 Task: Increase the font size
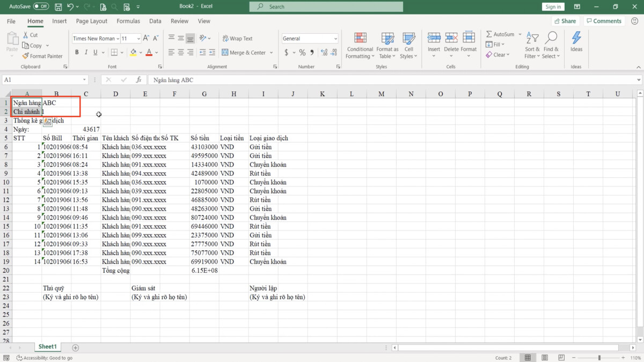pyautogui.click(x=147, y=38)
